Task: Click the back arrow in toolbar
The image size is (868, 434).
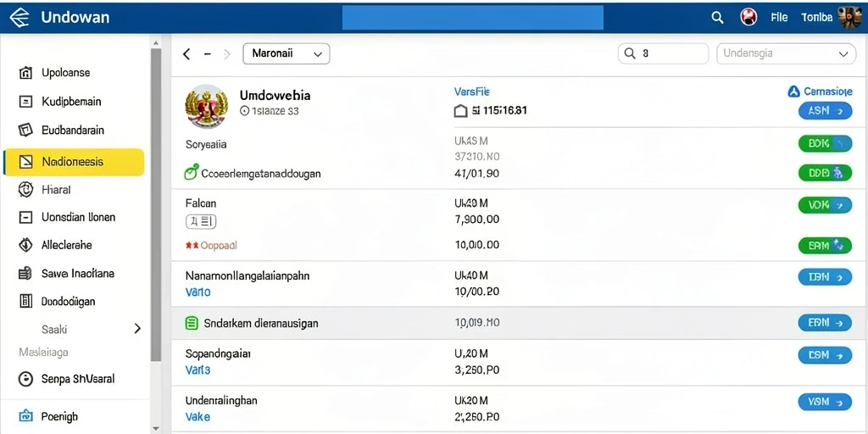Action: pos(186,53)
